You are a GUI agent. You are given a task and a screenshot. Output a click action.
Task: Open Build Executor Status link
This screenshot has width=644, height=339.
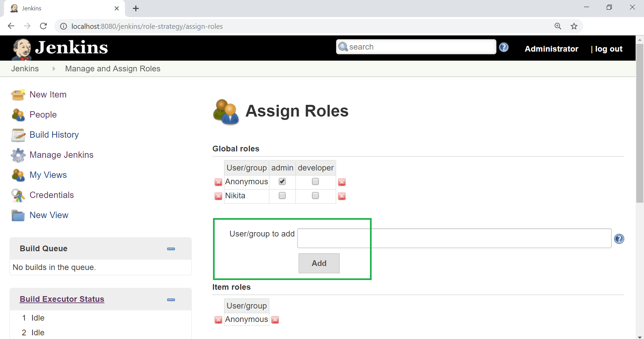tap(62, 299)
